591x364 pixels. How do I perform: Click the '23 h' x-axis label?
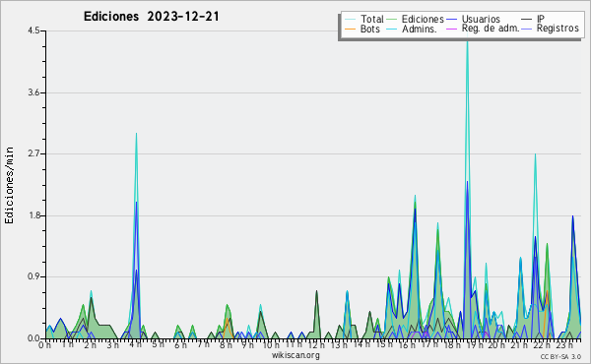click(x=563, y=344)
